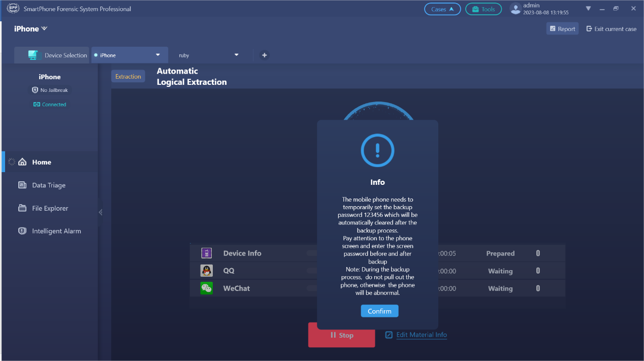This screenshot has height=361, width=644.
Task: Click the No Jailbreak shield badge
Action: coord(50,90)
